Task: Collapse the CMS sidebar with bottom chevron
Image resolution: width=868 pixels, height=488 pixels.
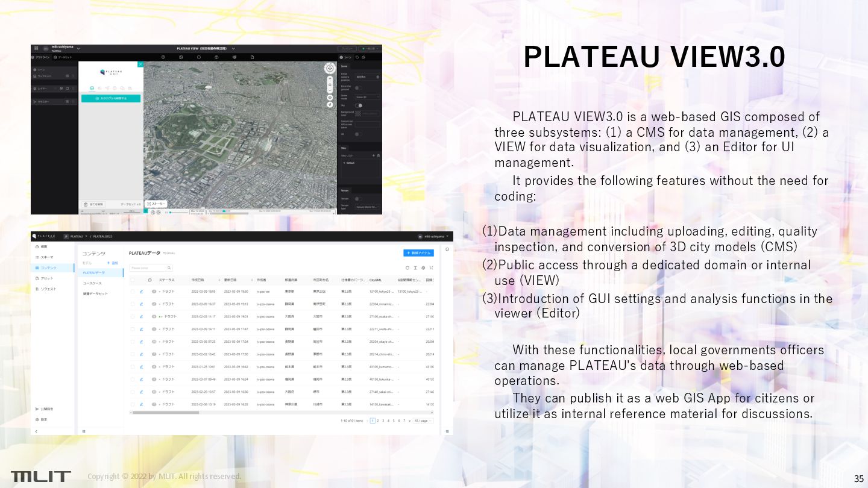Action: (x=36, y=431)
